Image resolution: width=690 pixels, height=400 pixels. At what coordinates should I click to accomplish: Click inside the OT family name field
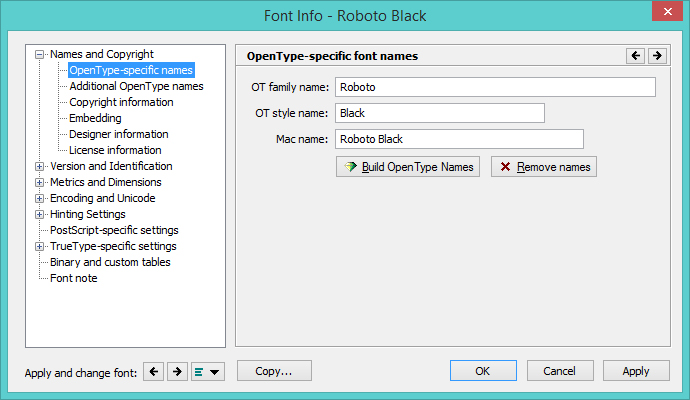(x=495, y=87)
